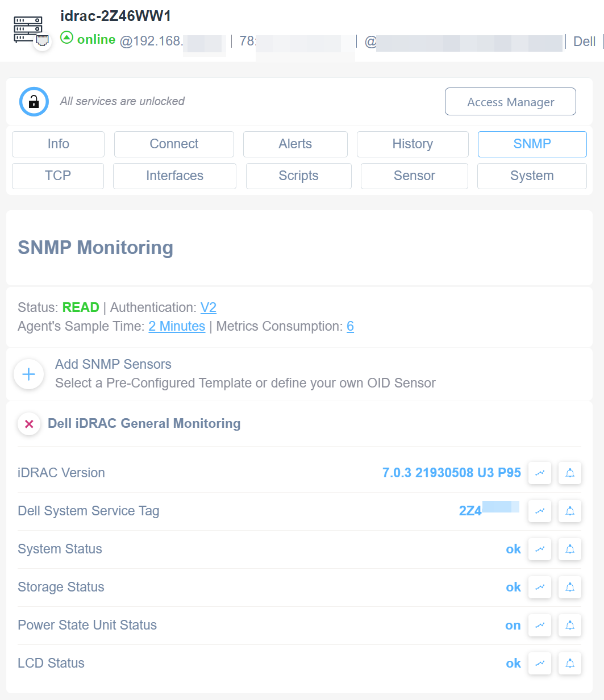This screenshot has height=700, width=604.
Task: Click the blue unlocked padlock icon
Action: [34, 102]
